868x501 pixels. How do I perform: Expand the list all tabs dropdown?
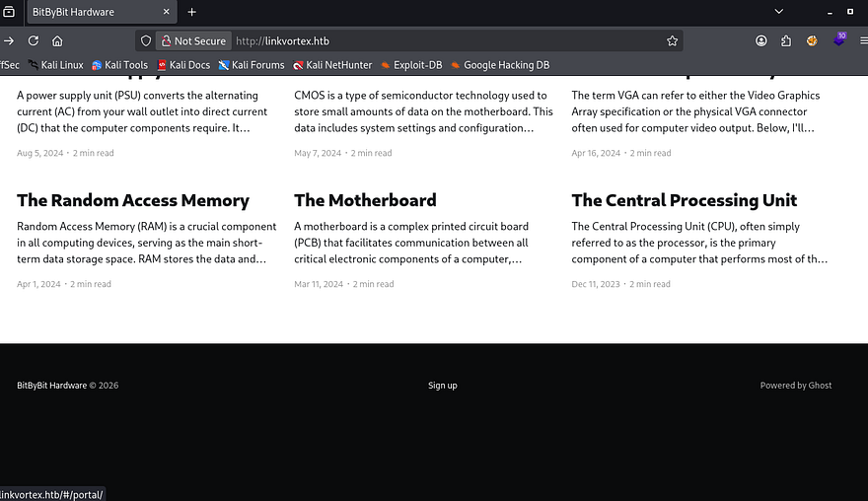click(x=778, y=12)
